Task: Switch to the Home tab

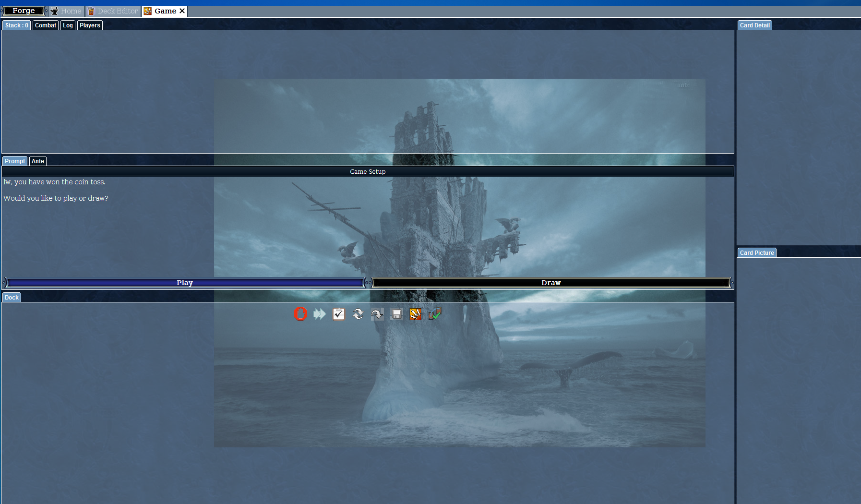Action: coord(66,11)
